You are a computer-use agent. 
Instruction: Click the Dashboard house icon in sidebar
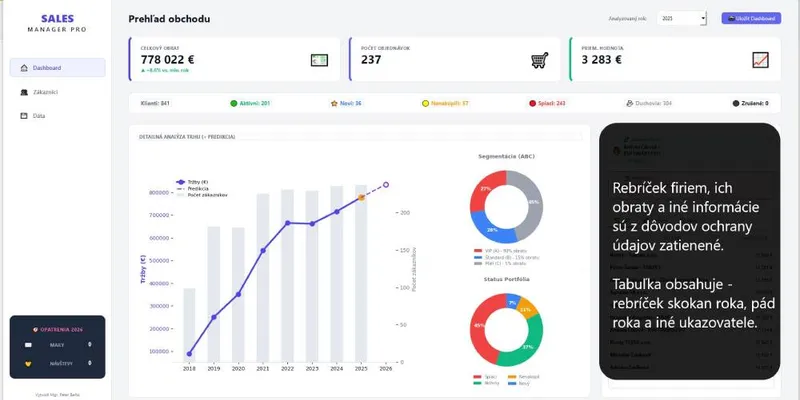pyautogui.click(x=23, y=68)
